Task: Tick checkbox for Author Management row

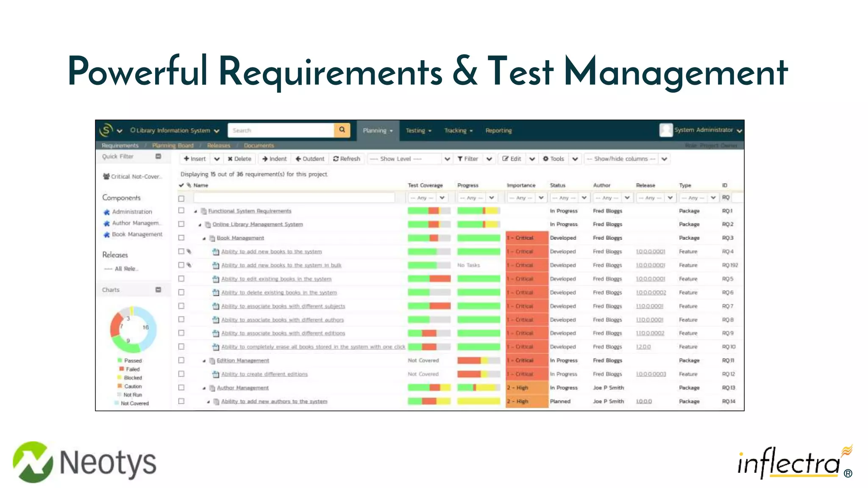Action: [181, 388]
